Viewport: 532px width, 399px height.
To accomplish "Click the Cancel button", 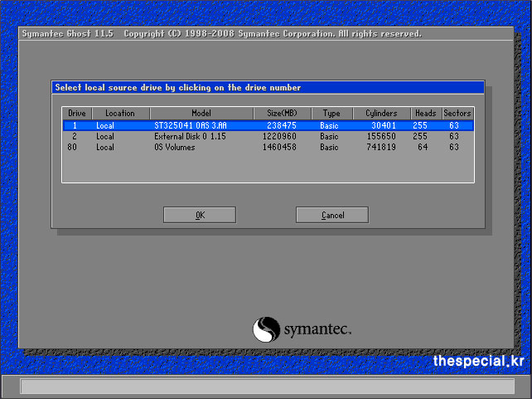I will [x=332, y=215].
